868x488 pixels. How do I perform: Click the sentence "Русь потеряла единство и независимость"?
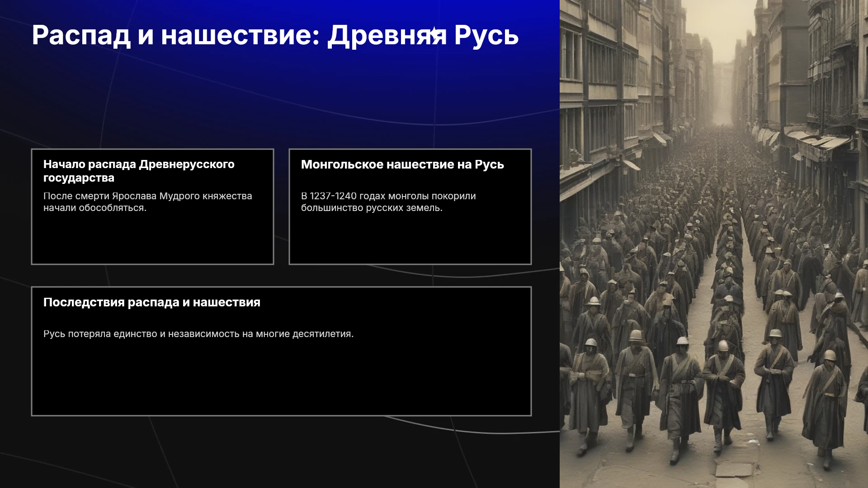coord(198,334)
